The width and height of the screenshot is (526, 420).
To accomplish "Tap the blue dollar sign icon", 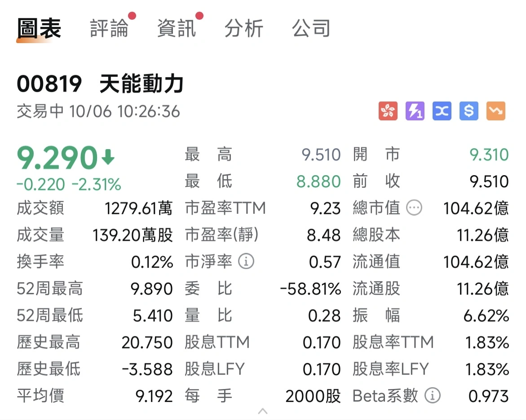I will (x=469, y=111).
